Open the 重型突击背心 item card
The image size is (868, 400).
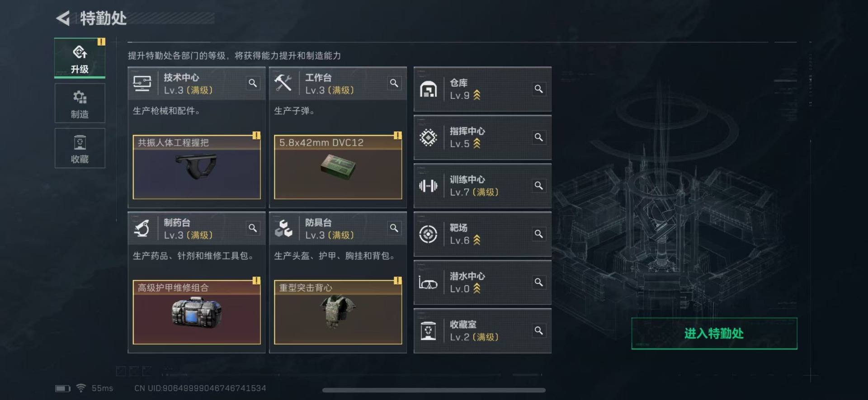pyautogui.click(x=338, y=312)
